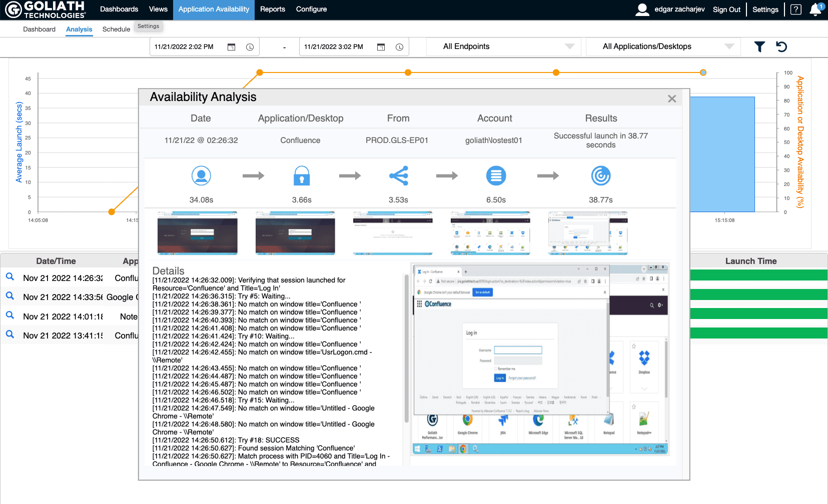Image resolution: width=828 pixels, height=504 pixels.
Task: Open the end date calendar picker
Action: (x=381, y=47)
